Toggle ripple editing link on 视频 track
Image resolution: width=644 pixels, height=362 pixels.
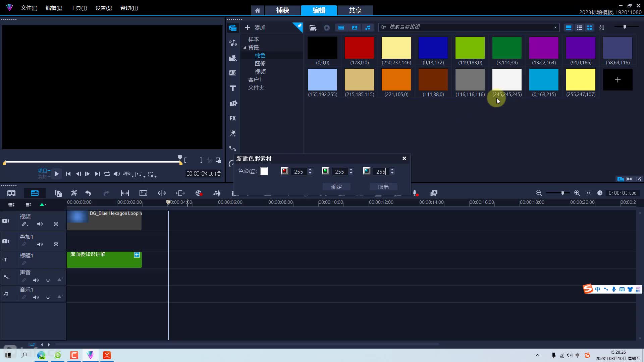pyautogui.click(x=24, y=224)
